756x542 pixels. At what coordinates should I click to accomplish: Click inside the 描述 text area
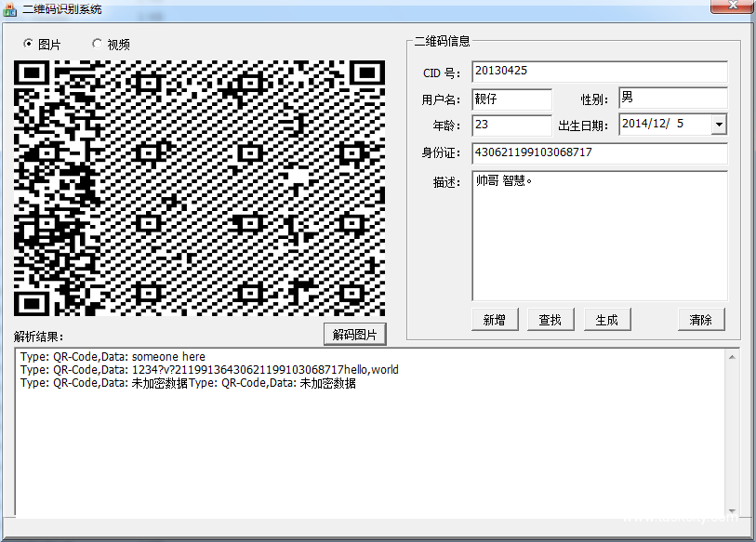[599, 235]
